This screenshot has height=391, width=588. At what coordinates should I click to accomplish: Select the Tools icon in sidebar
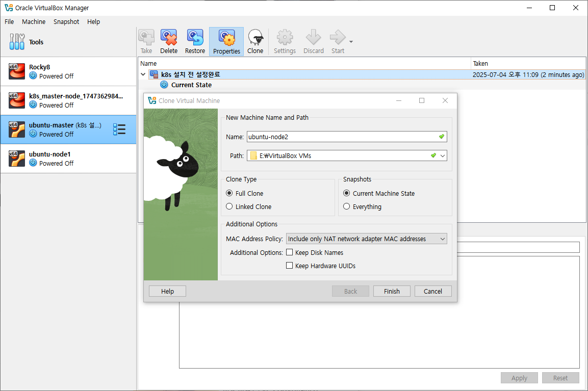click(x=17, y=42)
